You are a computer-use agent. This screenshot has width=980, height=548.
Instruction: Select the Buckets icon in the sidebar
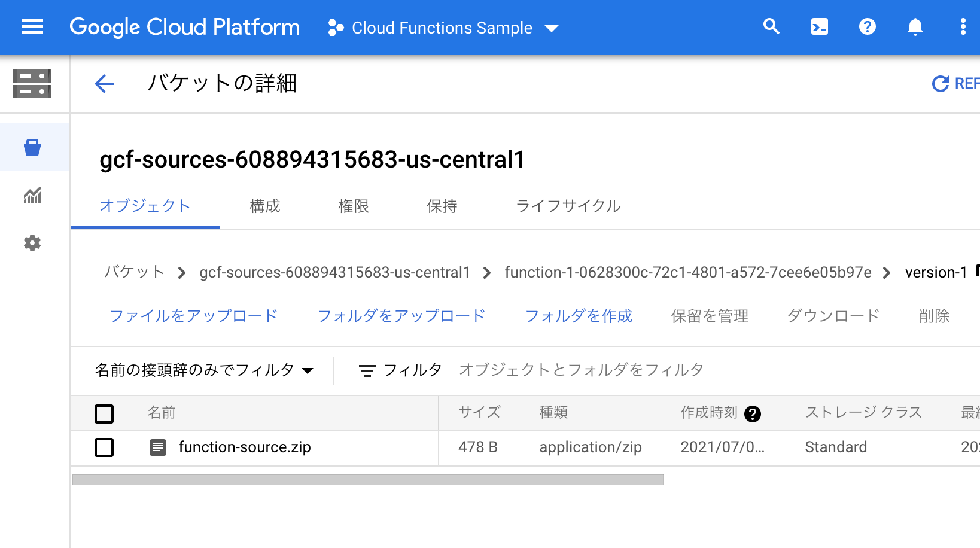pos(34,147)
